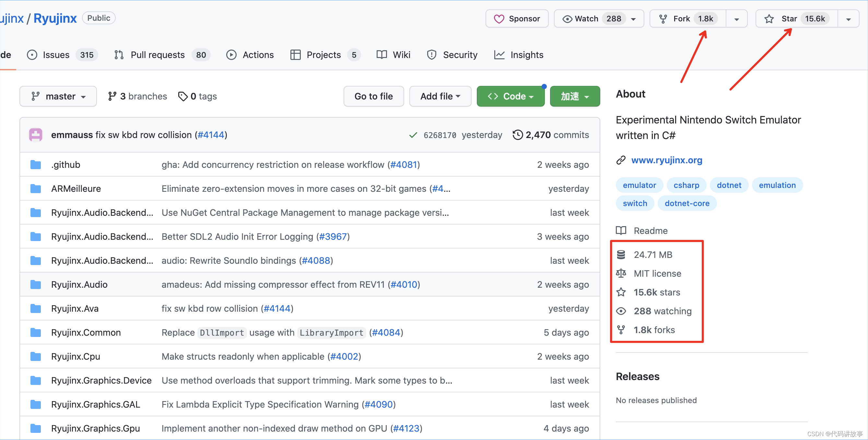The image size is (868, 440).
Task: Open the Insights tab
Action: [526, 54]
